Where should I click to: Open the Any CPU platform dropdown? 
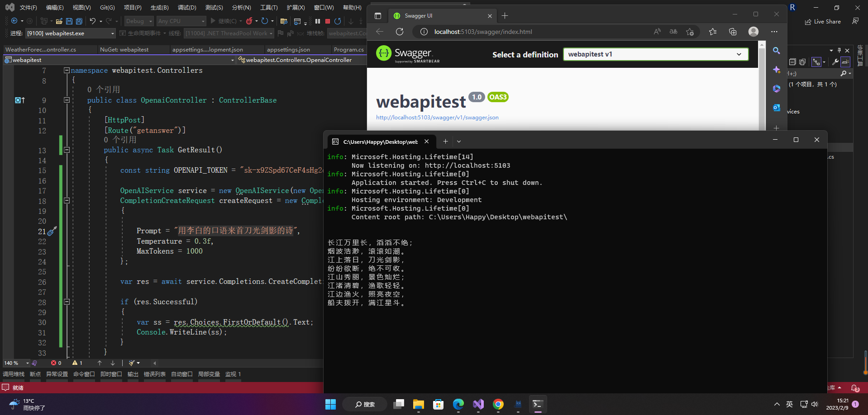pos(181,21)
